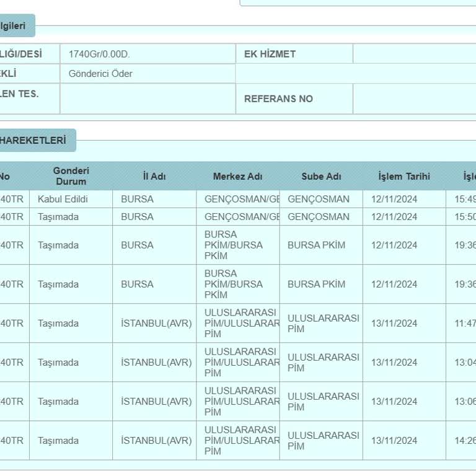Click İSTANBUL(AVR) in the last table row

point(156,441)
